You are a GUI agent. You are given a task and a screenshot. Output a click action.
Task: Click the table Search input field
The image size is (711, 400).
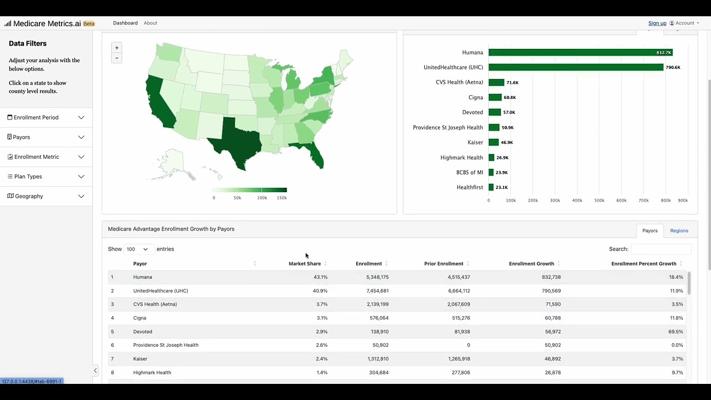(x=660, y=249)
